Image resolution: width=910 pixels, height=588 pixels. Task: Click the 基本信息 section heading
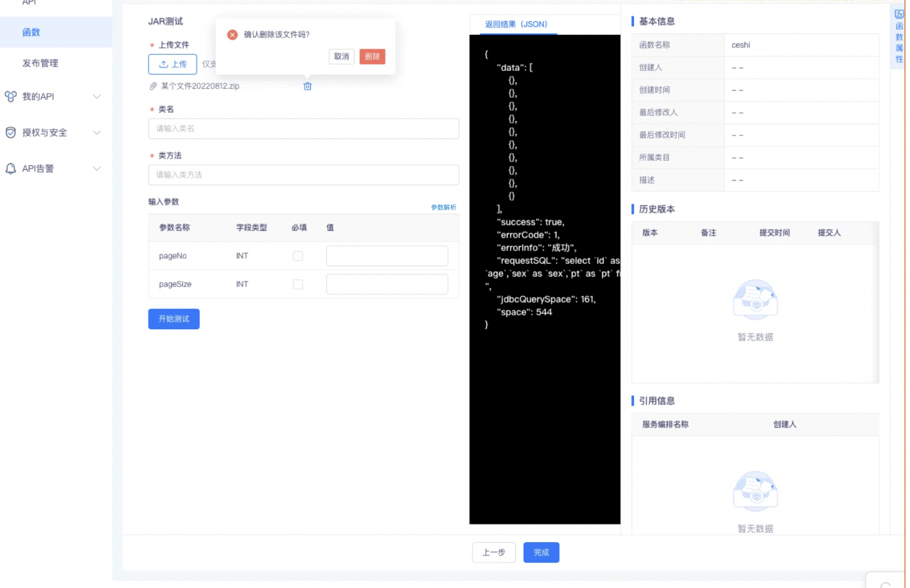coord(657,21)
